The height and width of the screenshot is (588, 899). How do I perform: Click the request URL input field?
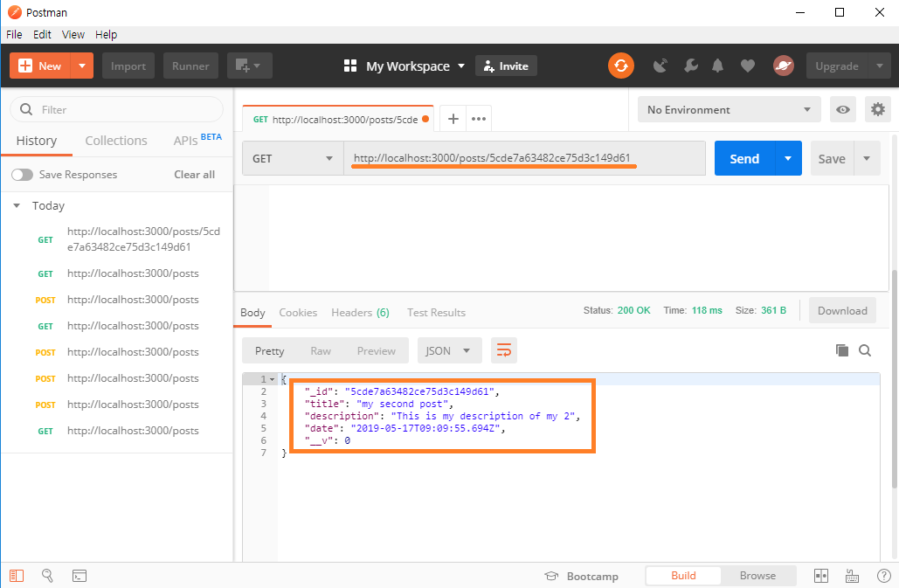pyautogui.click(x=524, y=158)
